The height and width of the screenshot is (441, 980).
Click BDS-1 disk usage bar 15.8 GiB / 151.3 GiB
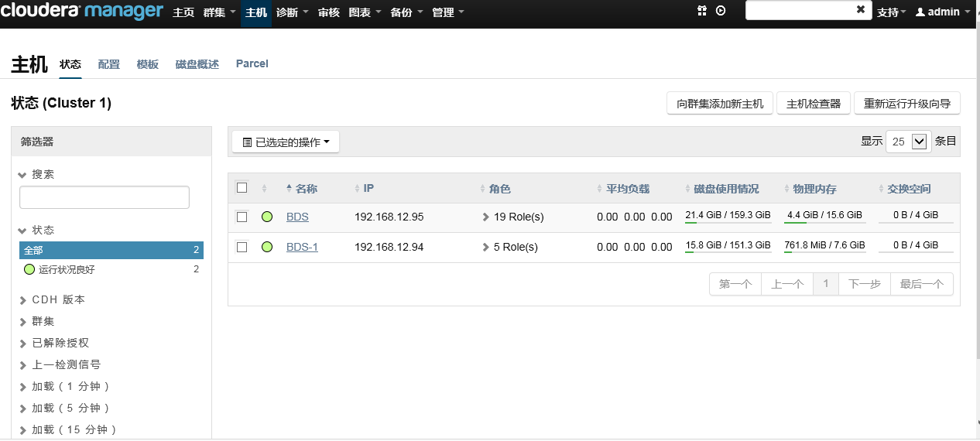pyautogui.click(x=728, y=246)
